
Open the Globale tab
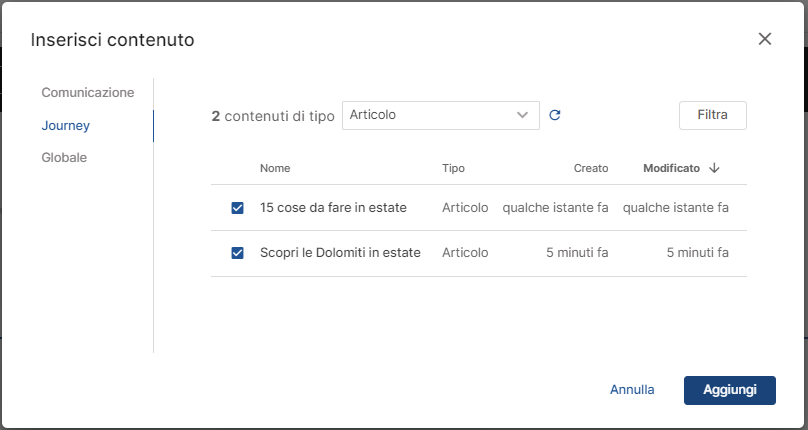[x=64, y=158]
